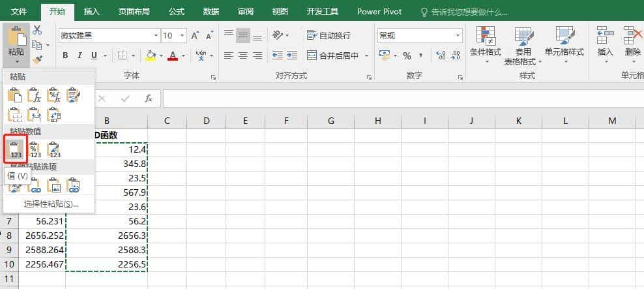The height and width of the screenshot is (289, 644).
Task: Switch to the 插入 ribbon tab
Action: pos(92,12)
